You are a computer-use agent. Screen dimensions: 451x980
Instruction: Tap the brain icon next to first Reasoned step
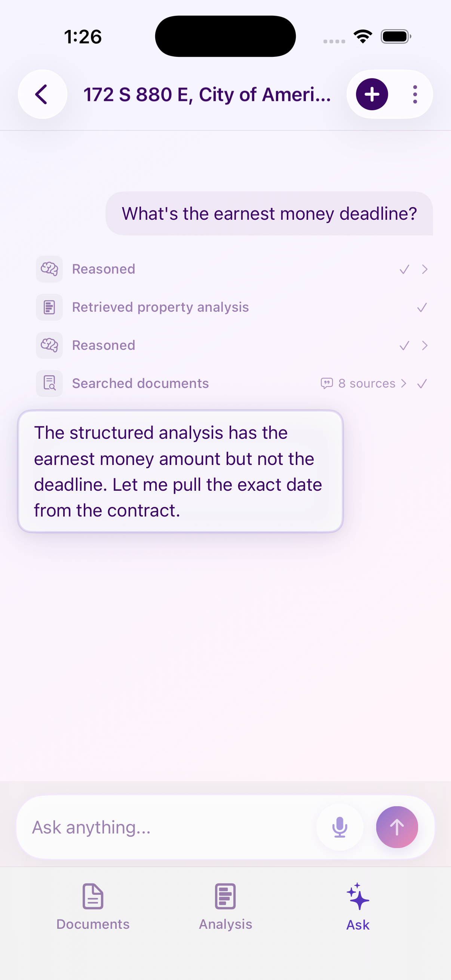[x=49, y=269]
